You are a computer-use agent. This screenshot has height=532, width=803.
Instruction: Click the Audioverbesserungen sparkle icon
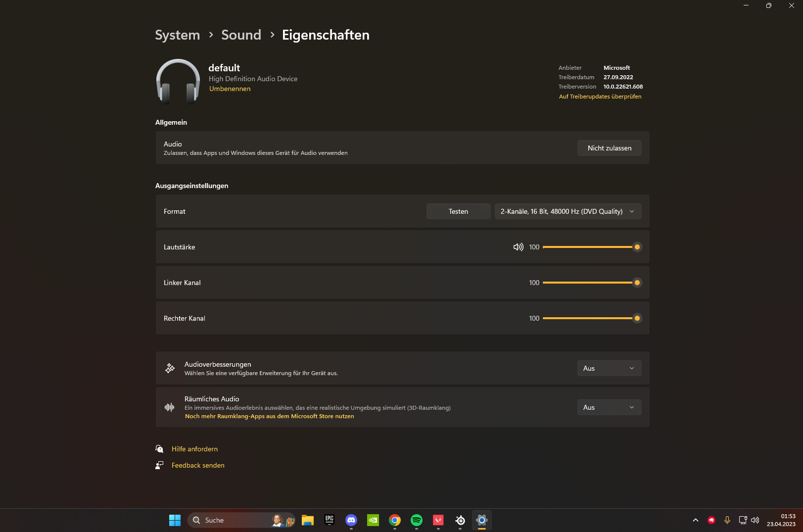170,368
